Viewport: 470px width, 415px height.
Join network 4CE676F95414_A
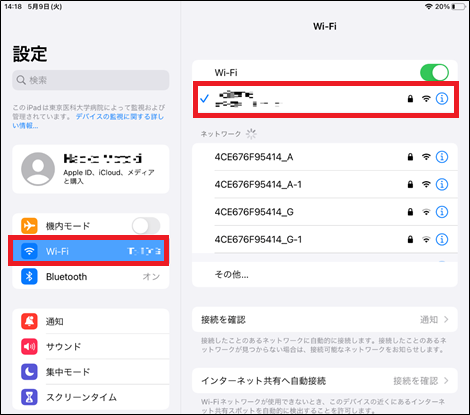325,157
